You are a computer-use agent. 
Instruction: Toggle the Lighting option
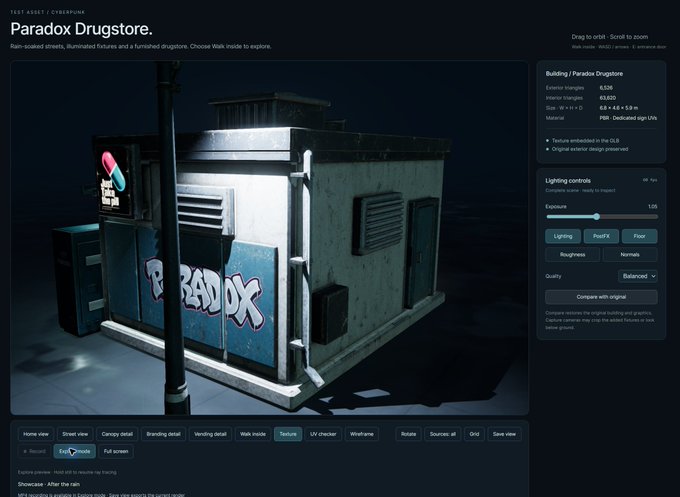click(x=563, y=236)
